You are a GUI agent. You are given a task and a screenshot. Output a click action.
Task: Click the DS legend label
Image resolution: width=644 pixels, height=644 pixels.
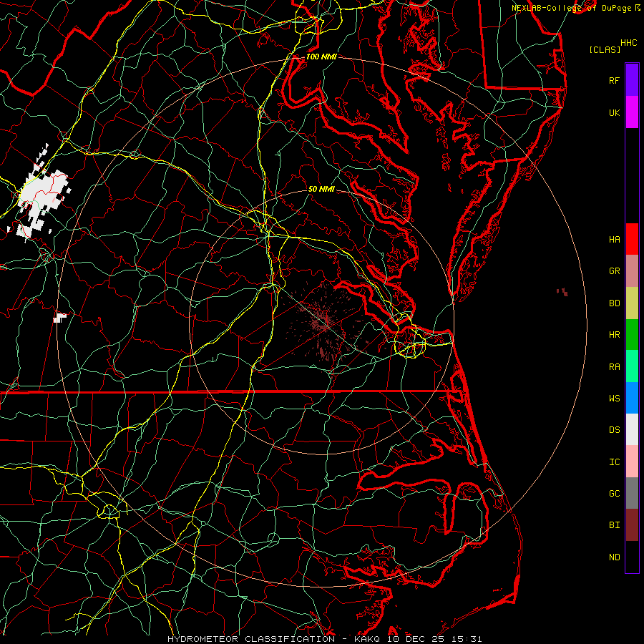pyautogui.click(x=614, y=430)
